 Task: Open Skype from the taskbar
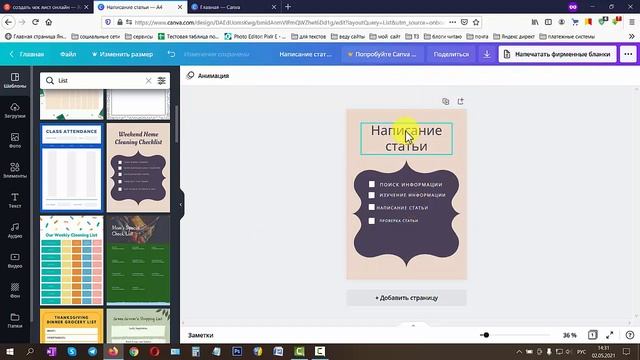pos(72,351)
